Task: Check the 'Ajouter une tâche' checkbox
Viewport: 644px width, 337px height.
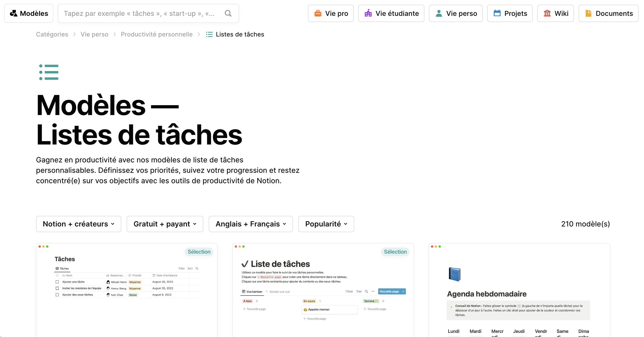Action: coord(57,282)
